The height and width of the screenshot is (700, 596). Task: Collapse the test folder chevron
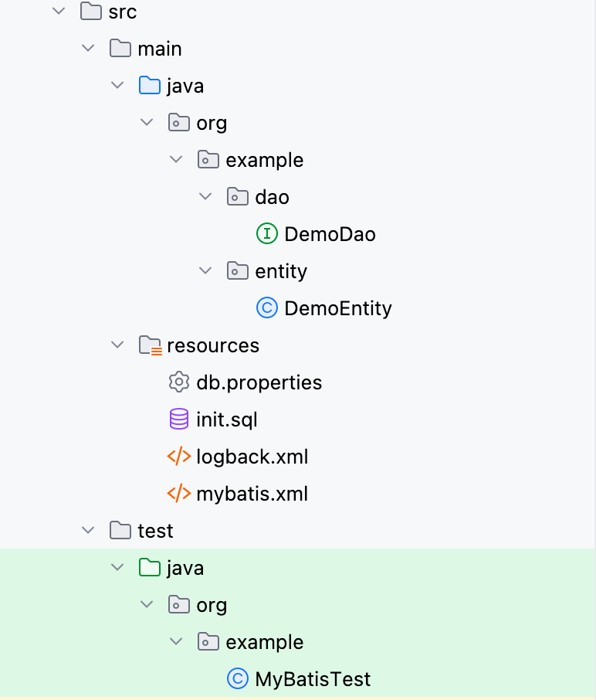pyautogui.click(x=88, y=530)
